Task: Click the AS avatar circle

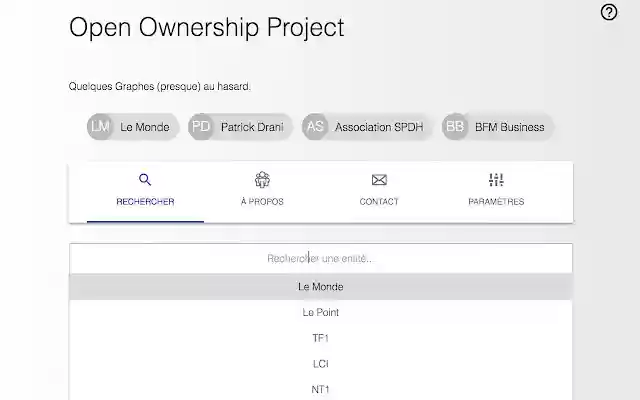Action: pos(315,127)
